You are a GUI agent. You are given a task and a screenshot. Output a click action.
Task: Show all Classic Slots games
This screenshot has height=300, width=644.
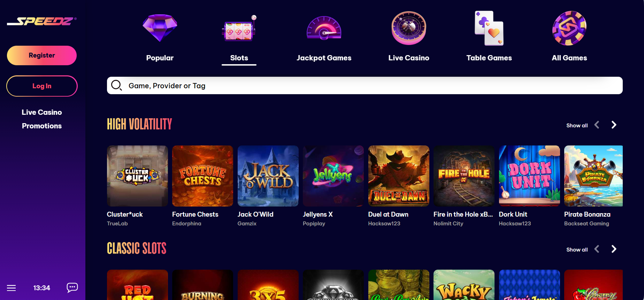click(577, 250)
